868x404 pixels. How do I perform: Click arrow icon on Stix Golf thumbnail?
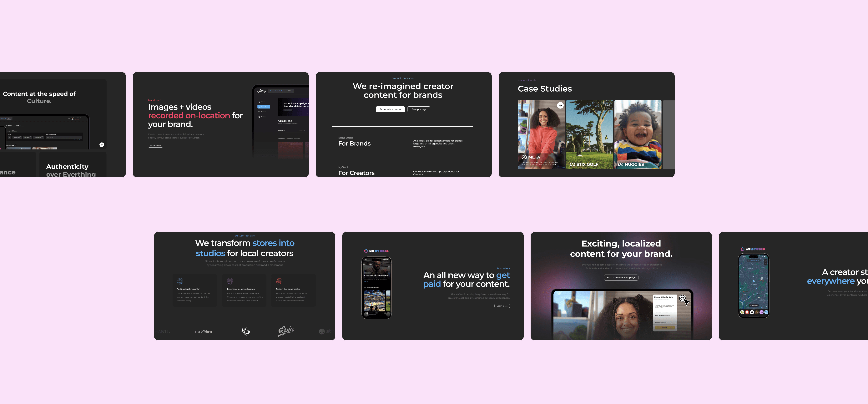pos(608,105)
